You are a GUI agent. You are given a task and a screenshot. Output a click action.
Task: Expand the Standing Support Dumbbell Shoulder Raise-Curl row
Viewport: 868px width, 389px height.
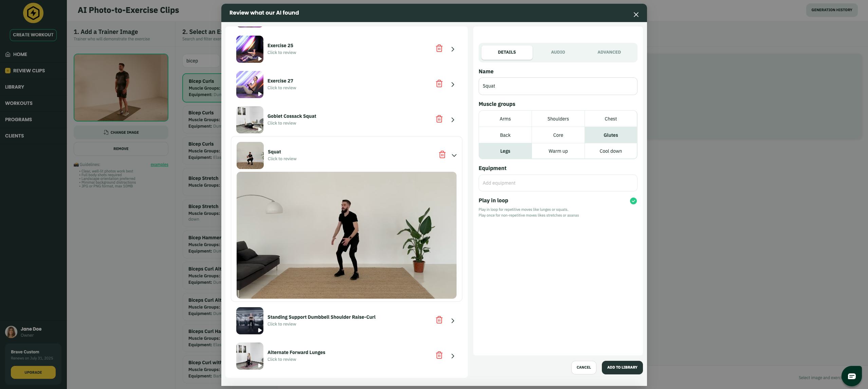coord(453,321)
